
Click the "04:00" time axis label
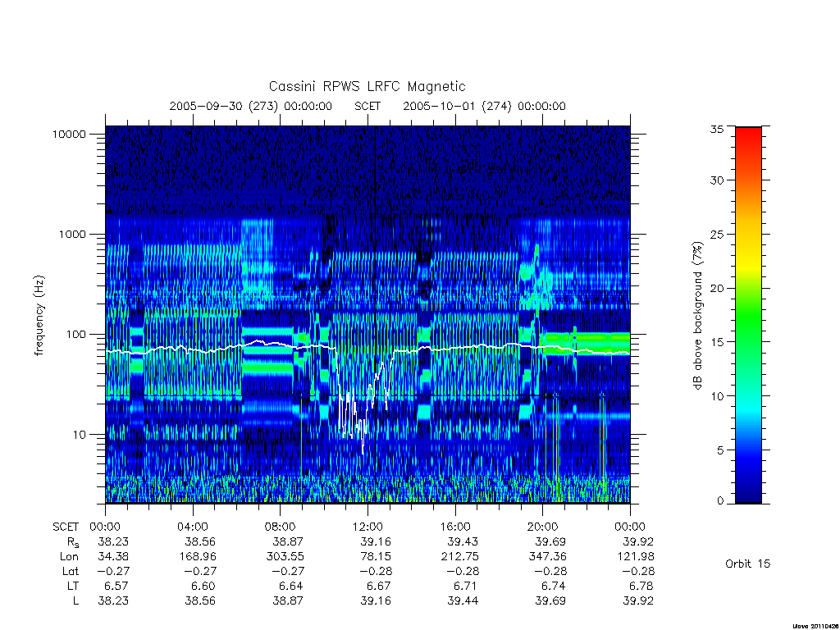193,527
